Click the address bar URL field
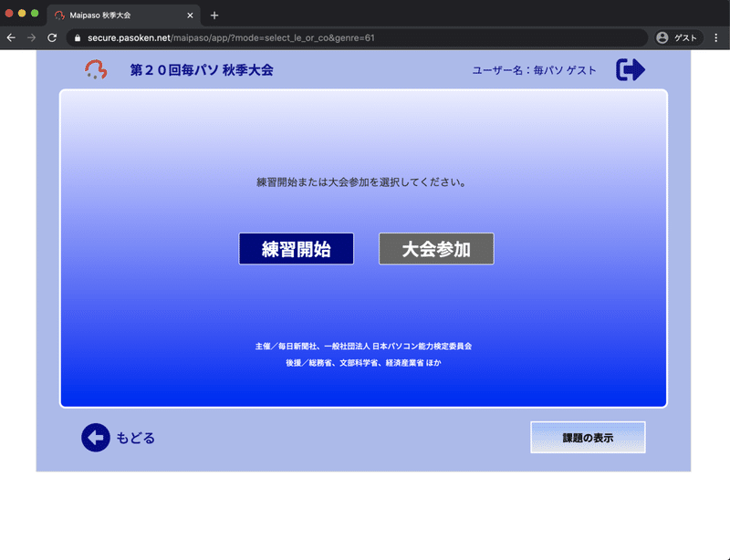This screenshot has width=730, height=560. click(357, 37)
